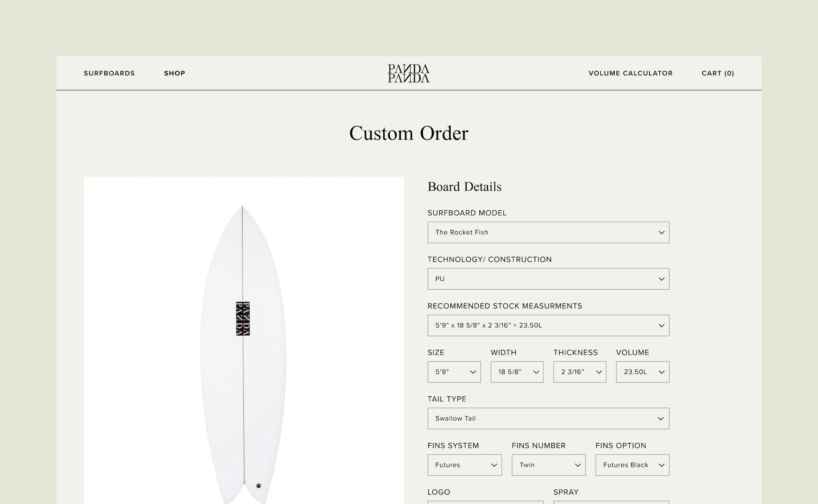Image resolution: width=818 pixels, height=504 pixels.
Task: Open the FINS NUMBER dropdown showing Twin
Action: click(548, 465)
